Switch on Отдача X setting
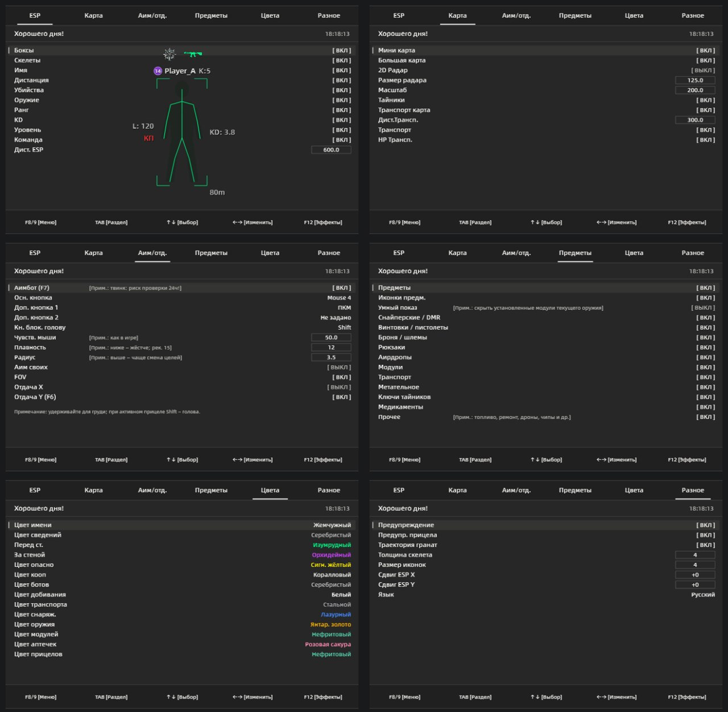This screenshot has height=712, width=728. 340,388
